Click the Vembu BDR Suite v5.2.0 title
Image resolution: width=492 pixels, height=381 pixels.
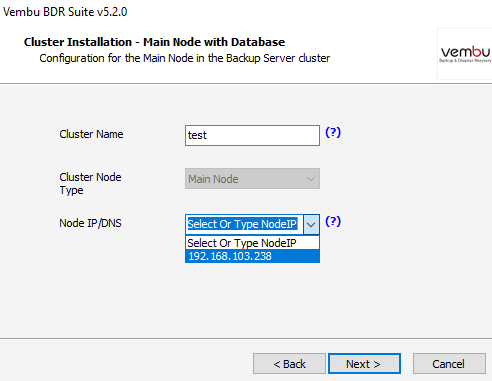tap(65, 12)
